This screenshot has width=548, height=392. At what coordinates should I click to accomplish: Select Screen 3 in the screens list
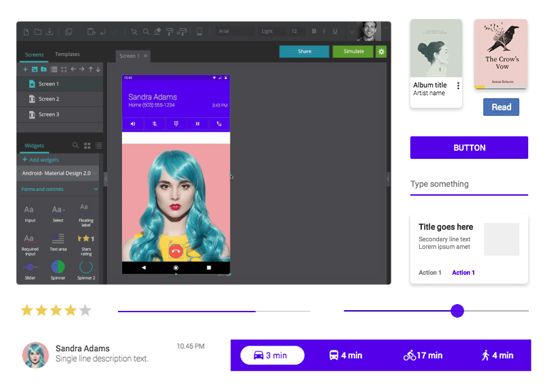[x=60, y=115]
